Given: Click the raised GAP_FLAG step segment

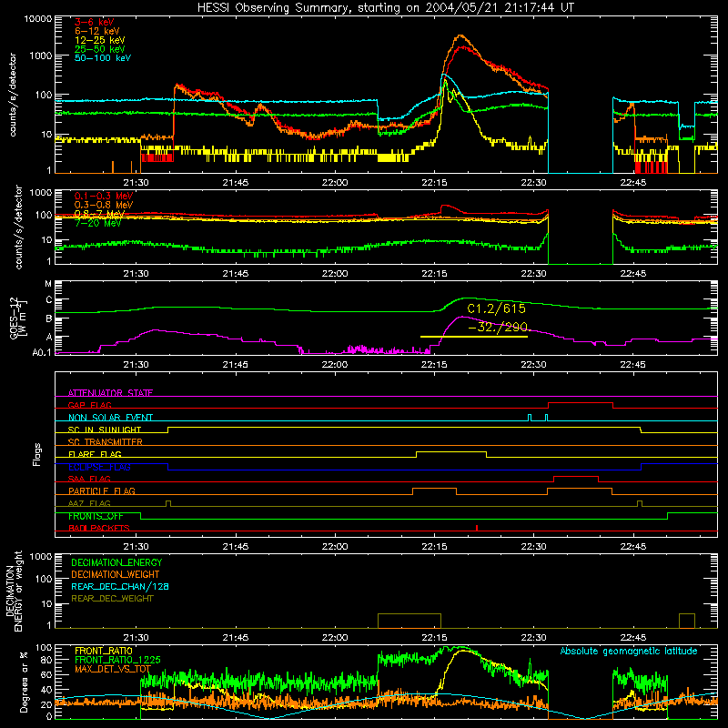Looking at the screenshot, I should coord(581,403).
